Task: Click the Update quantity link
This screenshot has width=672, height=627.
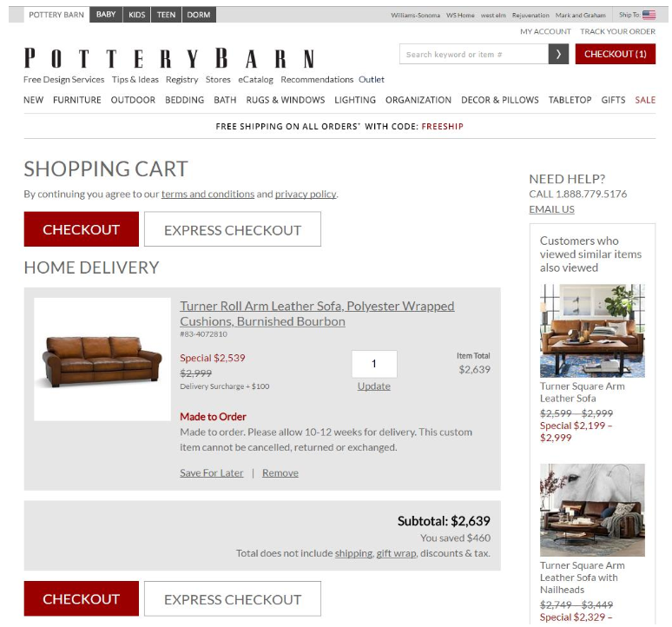Action: pyautogui.click(x=374, y=386)
